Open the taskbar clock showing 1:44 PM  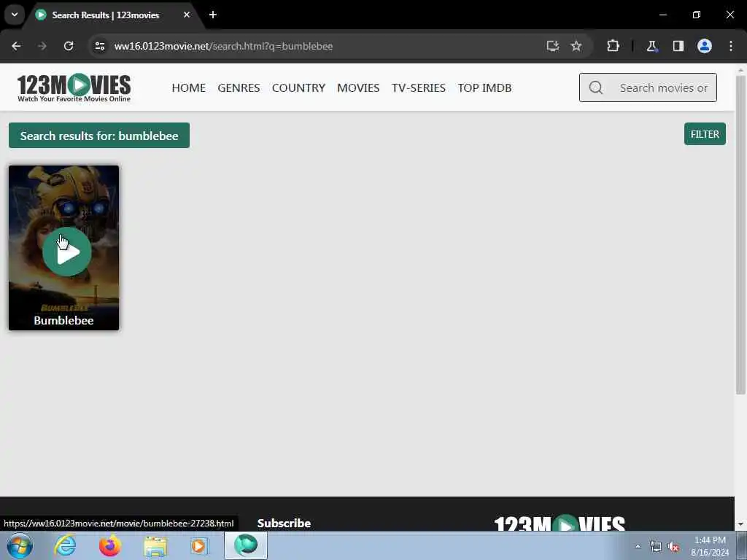point(710,546)
